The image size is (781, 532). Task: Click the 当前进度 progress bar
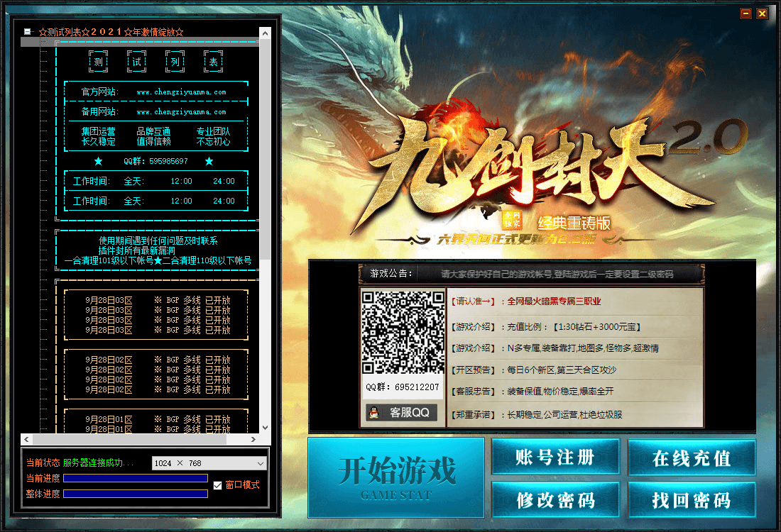pyautogui.click(x=135, y=478)
